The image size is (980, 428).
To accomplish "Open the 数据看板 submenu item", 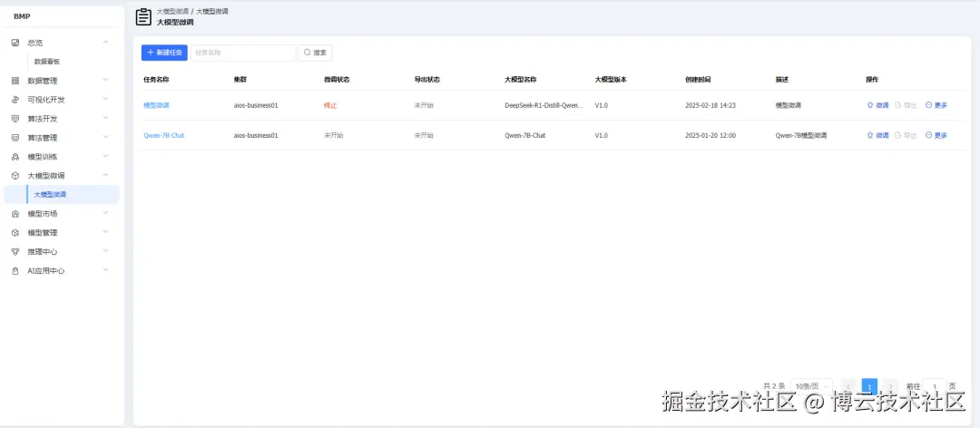I will (47, 62).
